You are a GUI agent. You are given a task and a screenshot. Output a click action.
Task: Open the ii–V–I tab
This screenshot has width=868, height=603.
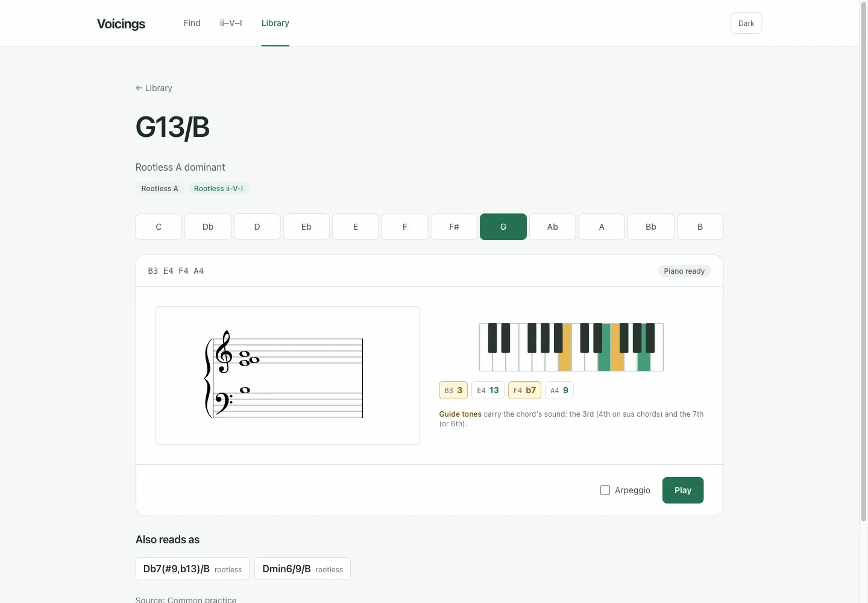point(231,23)
